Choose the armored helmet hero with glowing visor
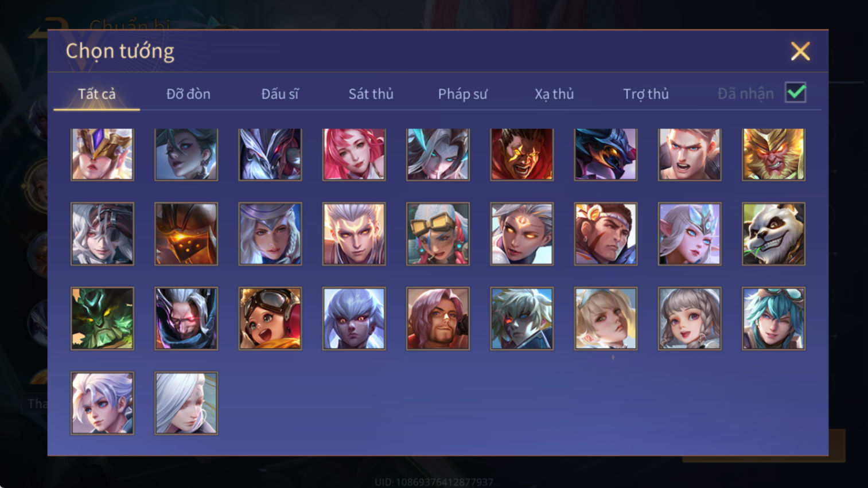This screenshot has width=868, height=488. point(186,234)
